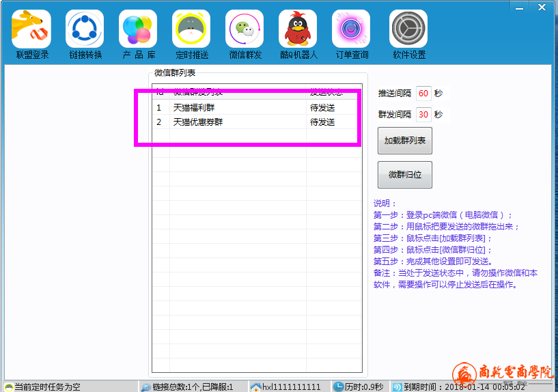
Task: Open the 链接转换 link conversion icon
Action: click(85, 29)
